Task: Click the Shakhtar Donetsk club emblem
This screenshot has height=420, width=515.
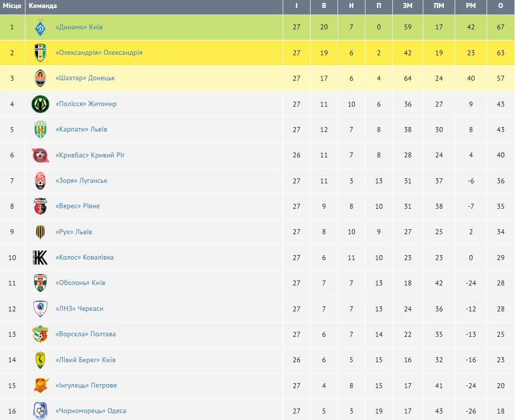Action: click(40, 78)
